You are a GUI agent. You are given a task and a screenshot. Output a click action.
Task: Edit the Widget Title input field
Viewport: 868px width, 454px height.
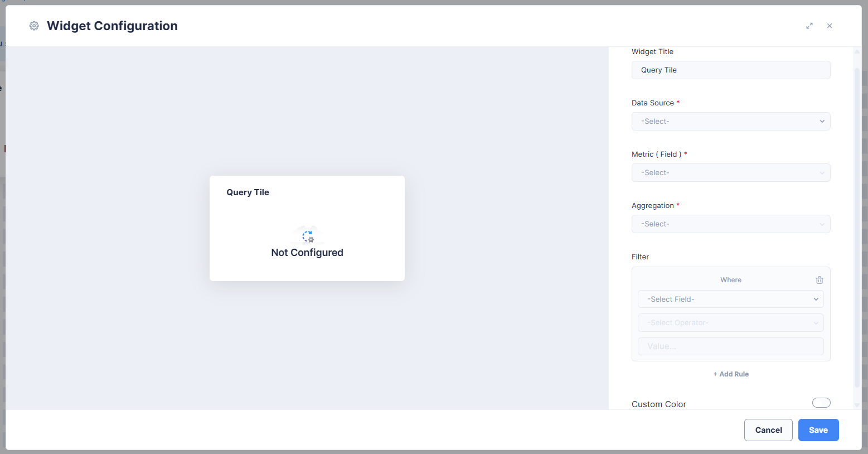(x=731, y=70)
